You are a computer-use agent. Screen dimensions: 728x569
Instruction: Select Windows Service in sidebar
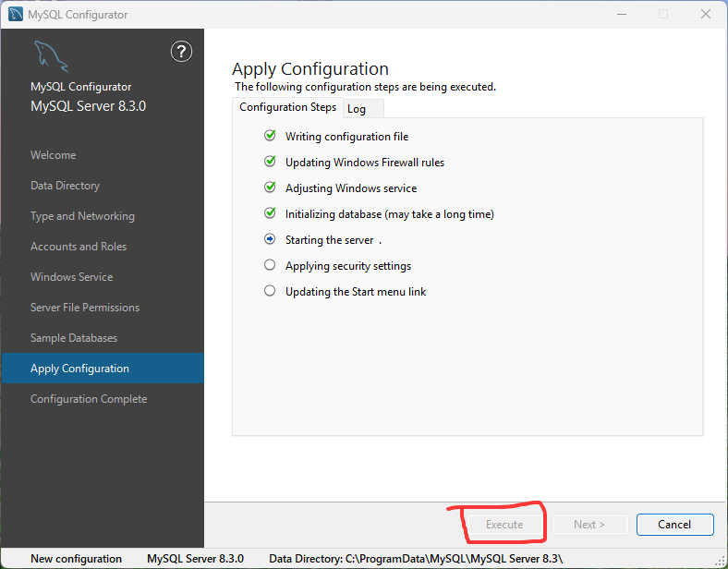point(72,277)
